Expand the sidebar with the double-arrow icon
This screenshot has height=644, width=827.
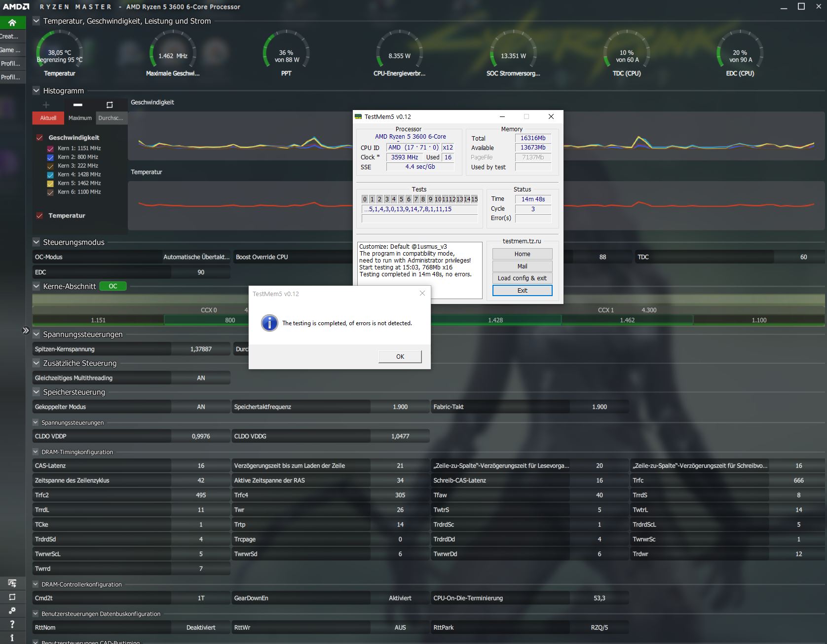pos(26,331)
